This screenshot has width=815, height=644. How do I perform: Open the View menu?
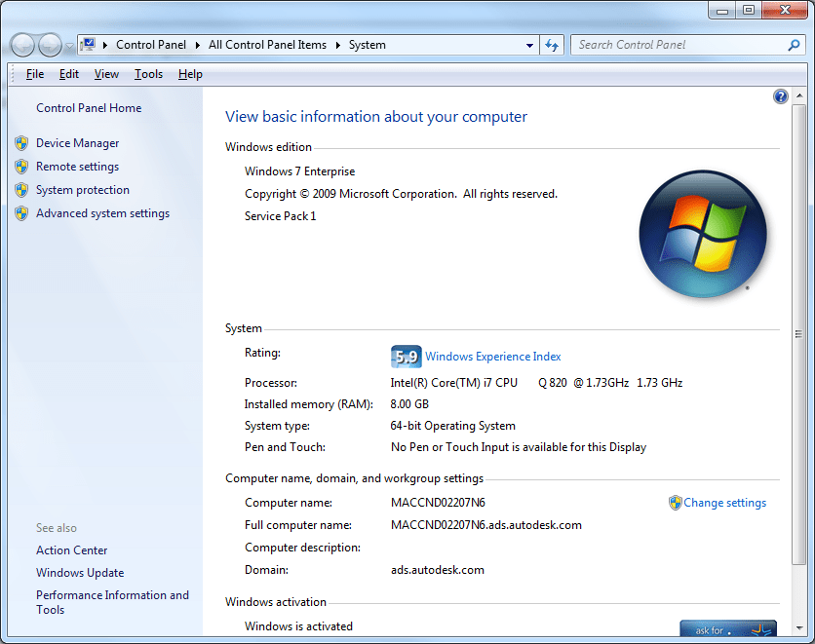click(106, 74)
